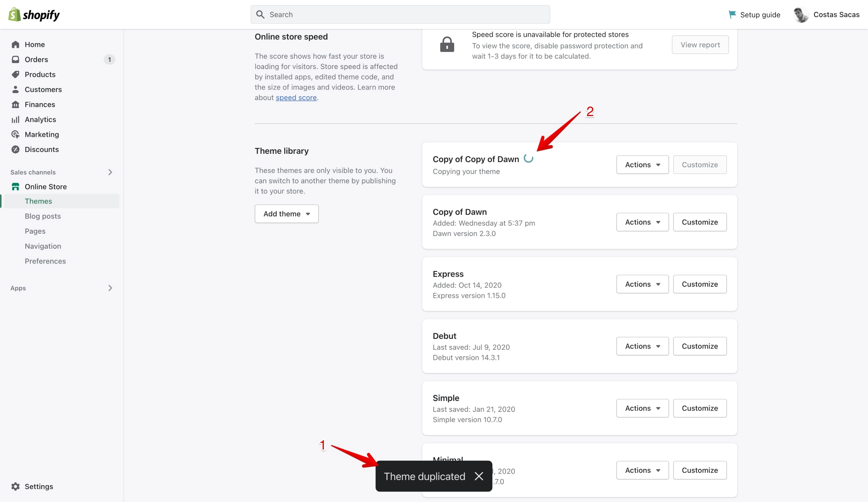
Task: Click the Online store speed heading
Action: [291, 36]
